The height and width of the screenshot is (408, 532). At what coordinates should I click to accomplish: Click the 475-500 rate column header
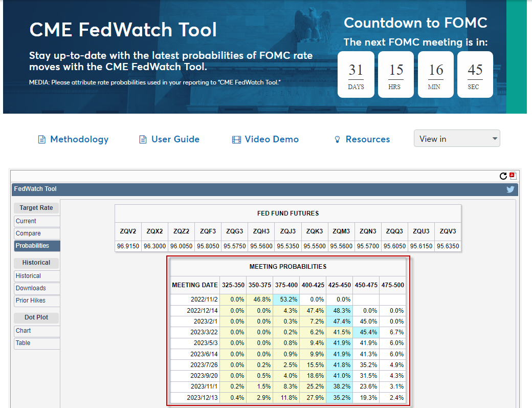[392, 285]
